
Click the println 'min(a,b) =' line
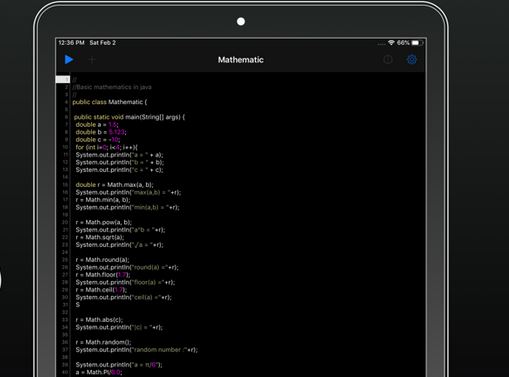click(x=127, y=207)
